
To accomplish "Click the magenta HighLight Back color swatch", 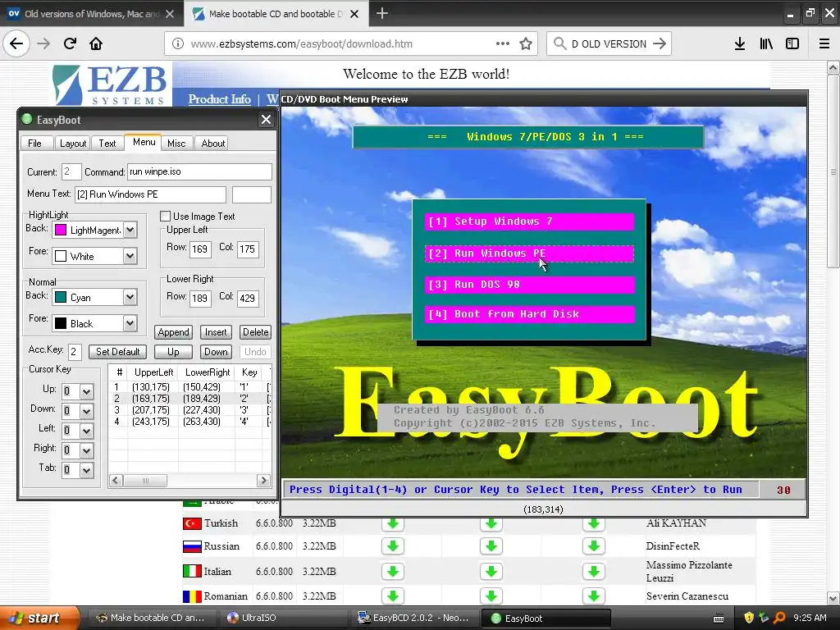I will pyautogui.click(x=61, y=231).
